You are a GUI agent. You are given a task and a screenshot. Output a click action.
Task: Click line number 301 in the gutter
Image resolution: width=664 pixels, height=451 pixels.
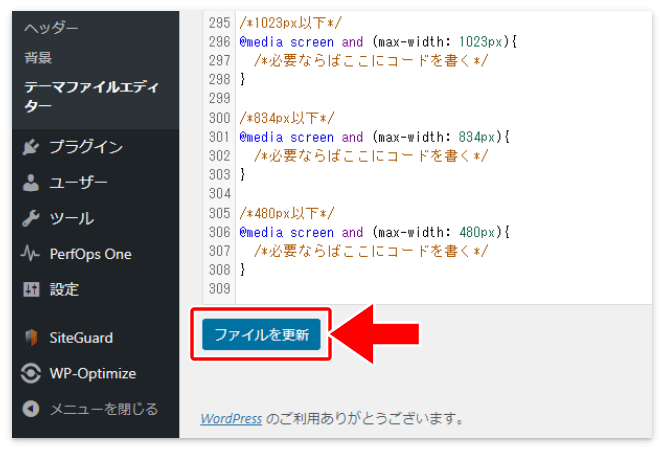[219, 137]
